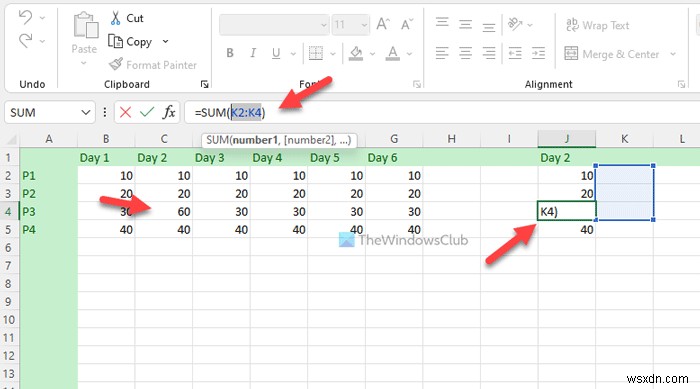
Task: Confirm formula with green checkmark
Action: (147, 112)
